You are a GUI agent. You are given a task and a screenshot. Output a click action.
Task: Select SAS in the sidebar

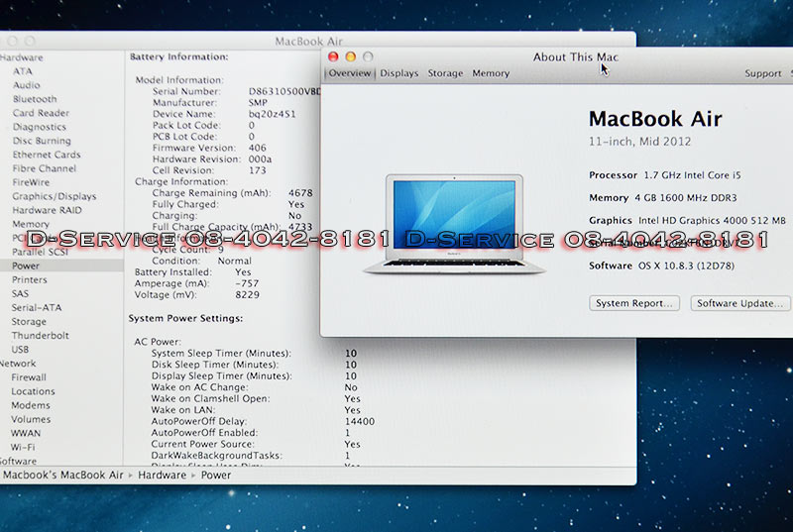(20, 293)
